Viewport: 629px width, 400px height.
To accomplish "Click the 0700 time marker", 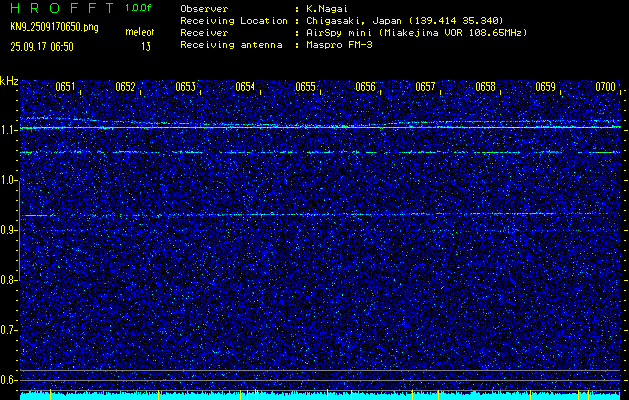I will (x=605, y=87).
